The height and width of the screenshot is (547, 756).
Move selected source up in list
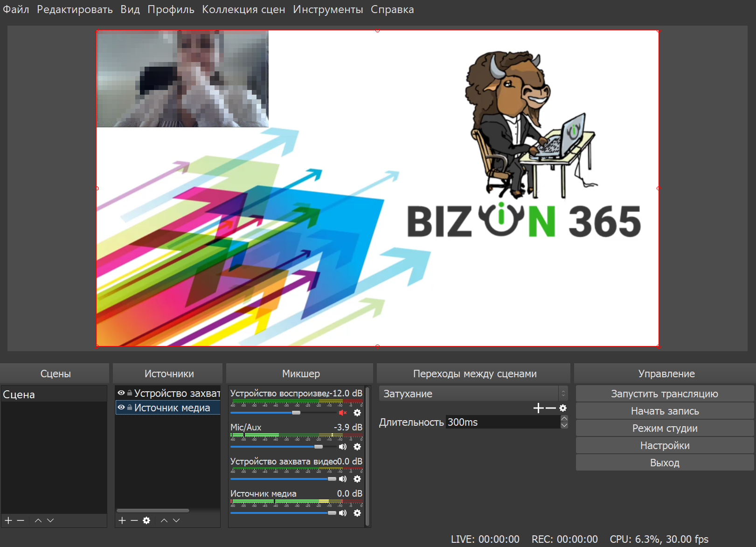click(164, 520)
